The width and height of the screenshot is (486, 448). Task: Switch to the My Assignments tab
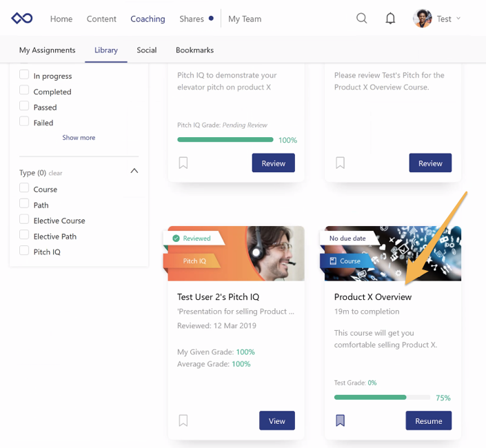(x=47, y=50)
